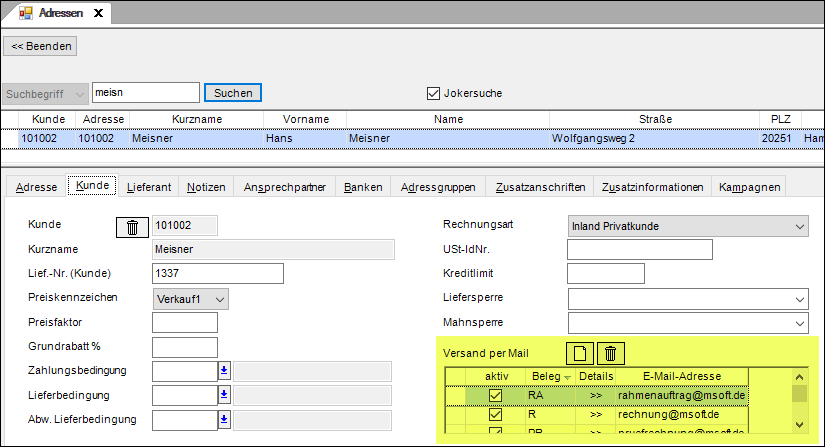Click the Suchen button

[x=233, y=93]
